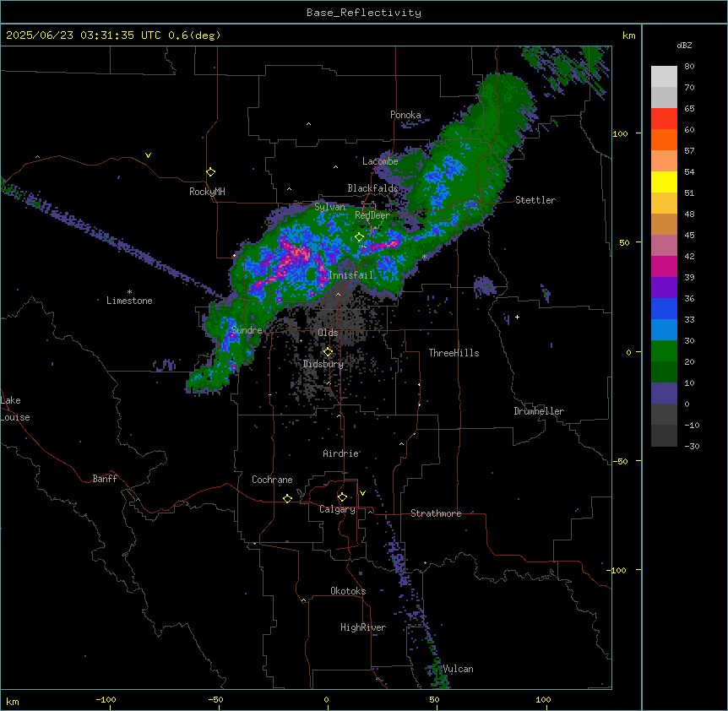Click the asterisk marker above Limestone
This screenshot has width=728, height=711.
pyautogui.click(x=129, y=292)
